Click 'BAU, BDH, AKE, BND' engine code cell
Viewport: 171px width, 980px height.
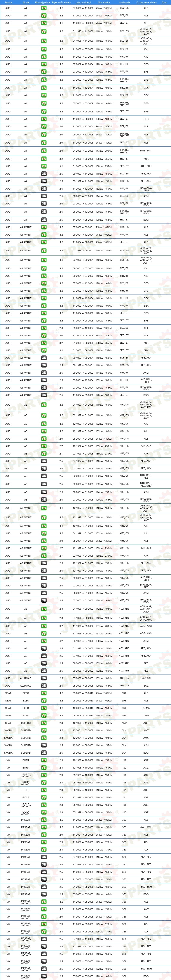point(146,484)
